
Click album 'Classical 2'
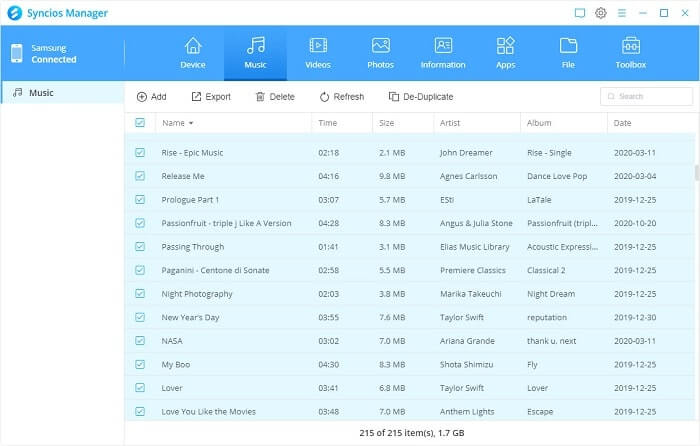tap(546, 270)
